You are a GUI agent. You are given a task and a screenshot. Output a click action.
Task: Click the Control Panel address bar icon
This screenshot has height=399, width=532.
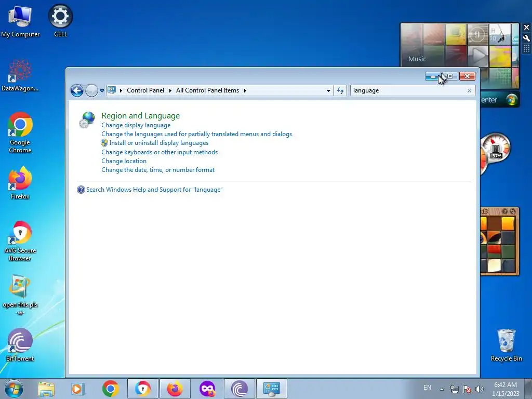pyautogui.click(x=112, y=90)
